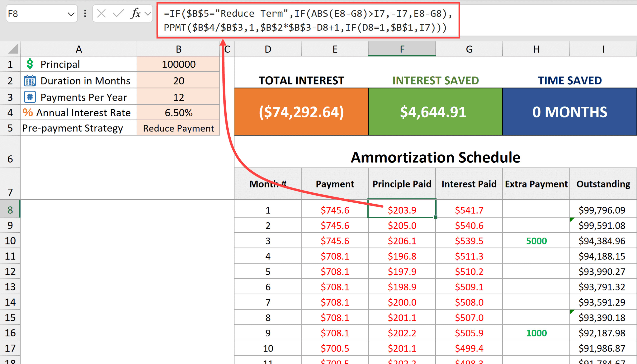Click the orange Total Interest box
Image resolution: width=637 pixels, height=364 pixels.
pyautogui.click(x=301, y=111)
